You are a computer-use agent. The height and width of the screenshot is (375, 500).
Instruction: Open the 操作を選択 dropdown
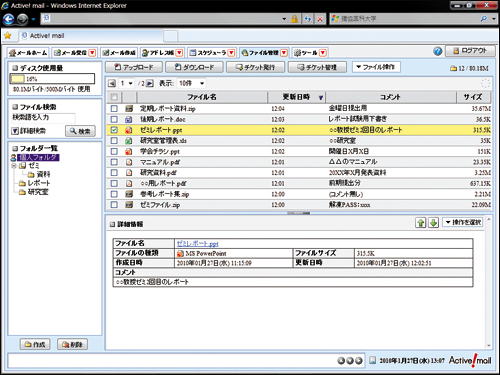click(x=463, y=222)
